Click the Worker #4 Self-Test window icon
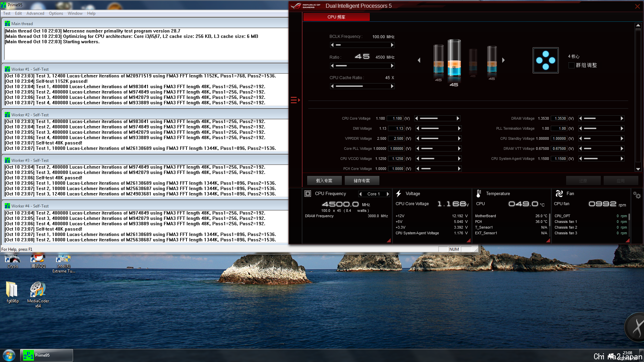The width and height of the screenshot is (644, 362). pos(7,206)
